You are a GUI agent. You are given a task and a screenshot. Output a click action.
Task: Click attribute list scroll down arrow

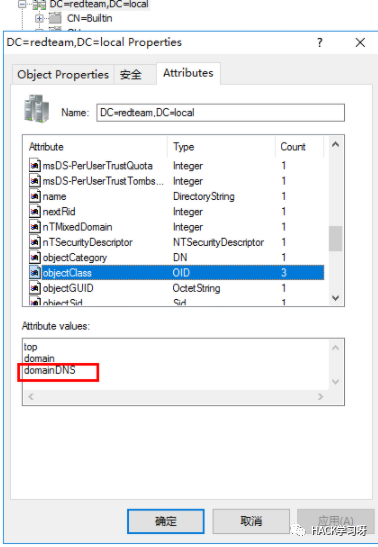[335, 298]
